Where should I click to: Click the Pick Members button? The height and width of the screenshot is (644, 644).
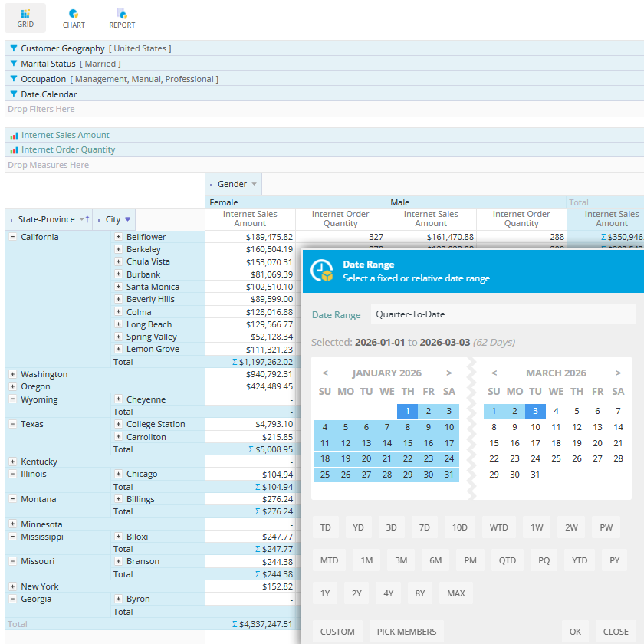tap(406, 632)
